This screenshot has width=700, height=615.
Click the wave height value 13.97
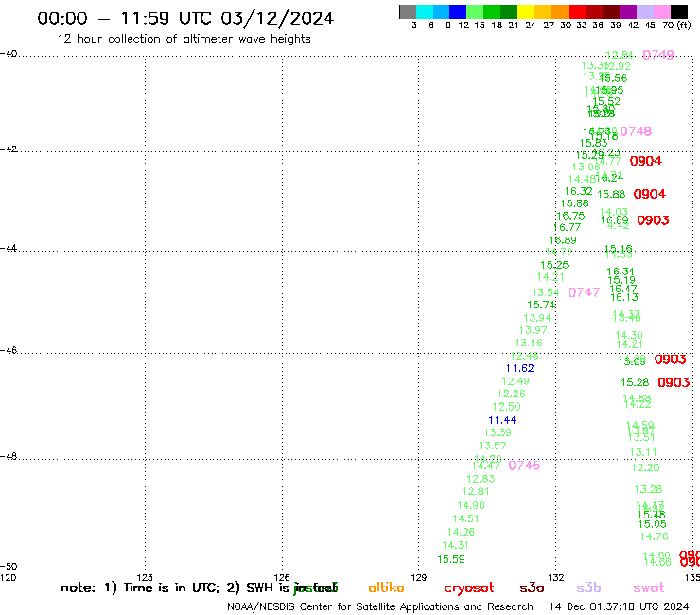(x=533, y=330)
